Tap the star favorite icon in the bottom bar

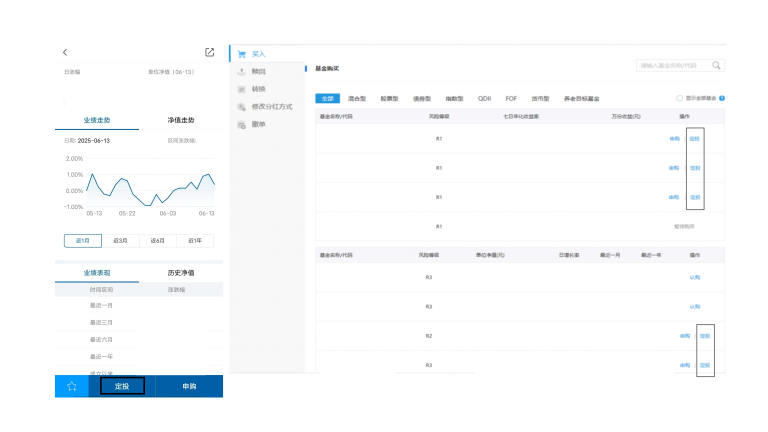coord(72,386)
